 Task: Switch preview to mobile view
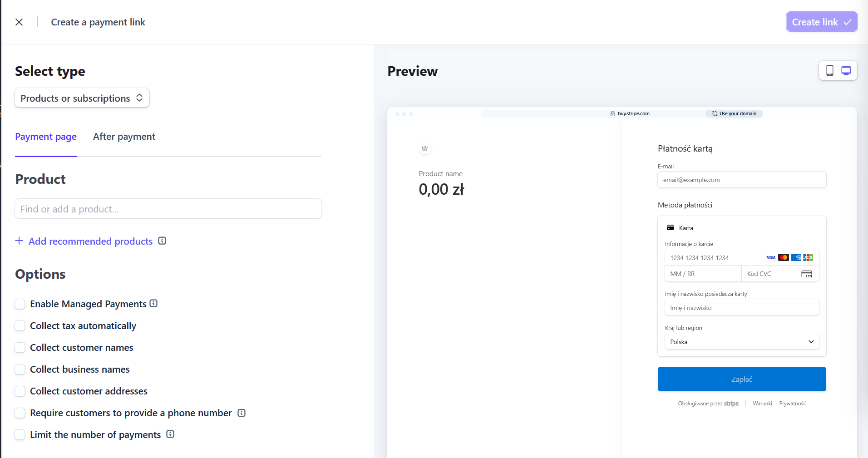tap(829, 70)
